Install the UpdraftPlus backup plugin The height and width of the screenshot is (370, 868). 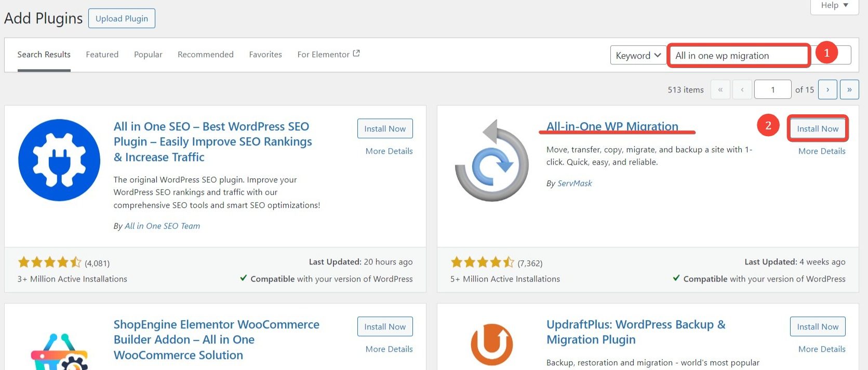(x=818, y=327)
